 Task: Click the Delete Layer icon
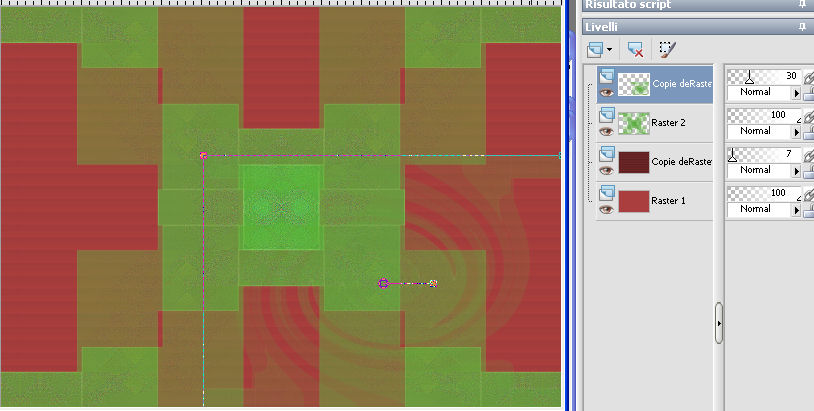[x=635, y=50]
